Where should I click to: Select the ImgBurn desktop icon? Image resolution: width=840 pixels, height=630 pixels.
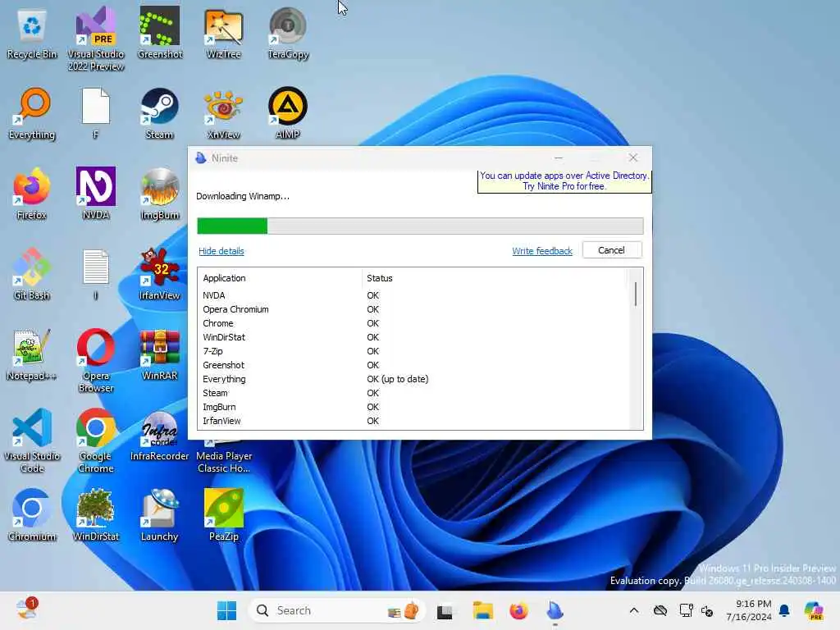click(160, 194)
